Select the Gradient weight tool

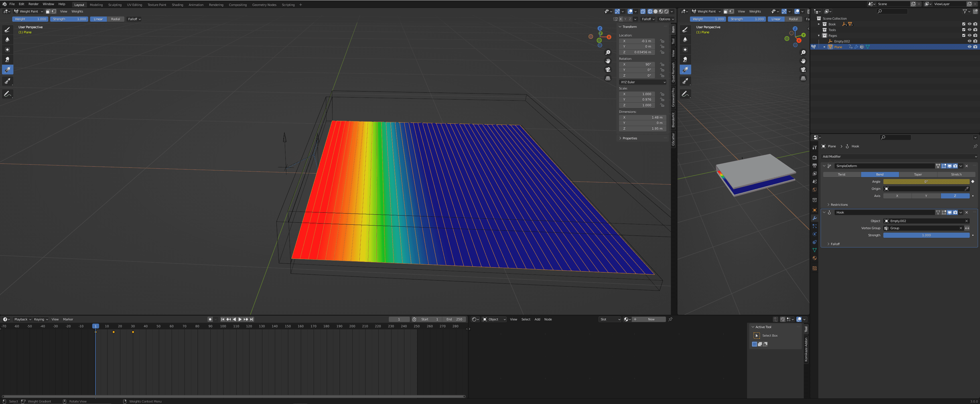7,70
